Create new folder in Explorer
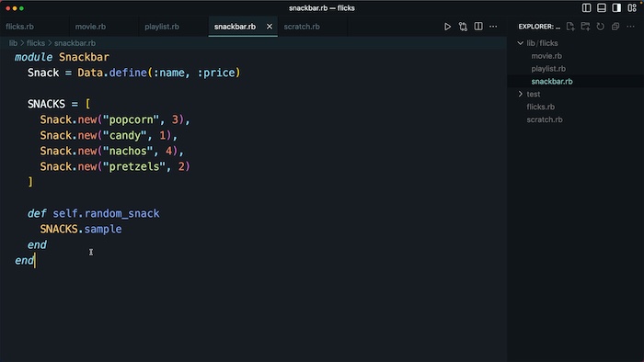 pos(585,27)
